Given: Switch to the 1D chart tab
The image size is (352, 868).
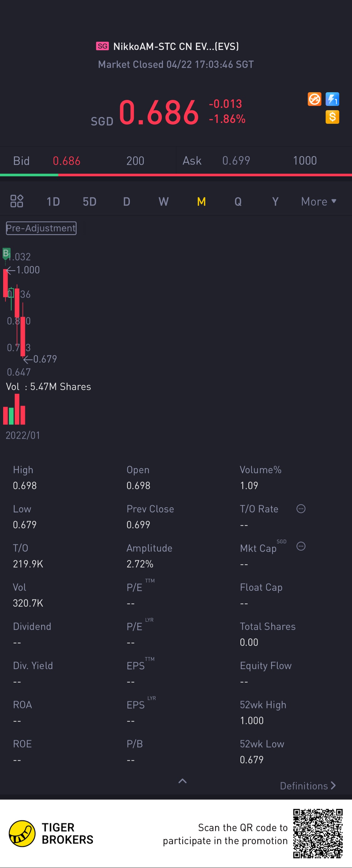Looking at the screenshot, I should click(x=53, y=201).
